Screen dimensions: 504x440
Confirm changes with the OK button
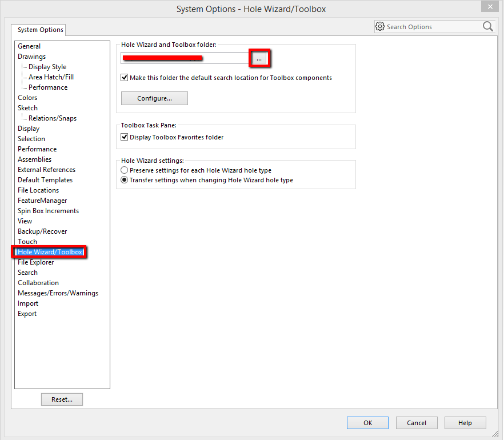[x=368, y=423]
